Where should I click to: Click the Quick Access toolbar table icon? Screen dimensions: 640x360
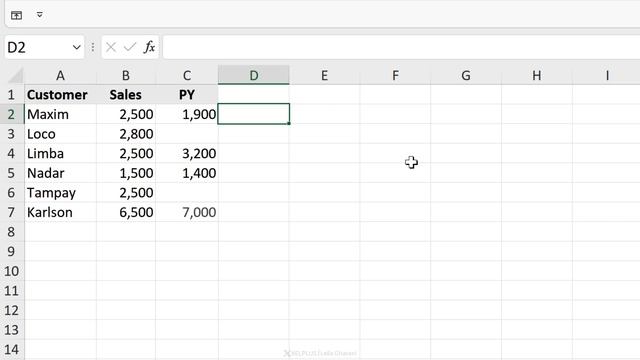click(16, 16)
